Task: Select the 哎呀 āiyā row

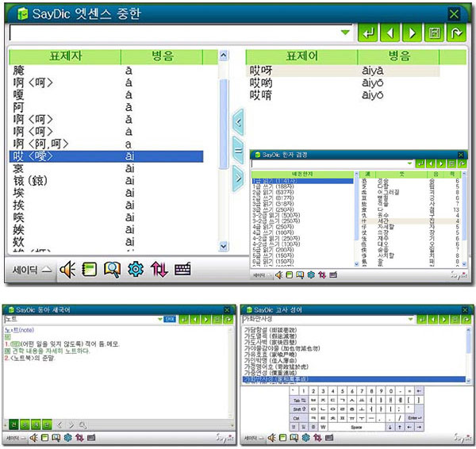Action: pyautogui.click(x=343, y=71)
